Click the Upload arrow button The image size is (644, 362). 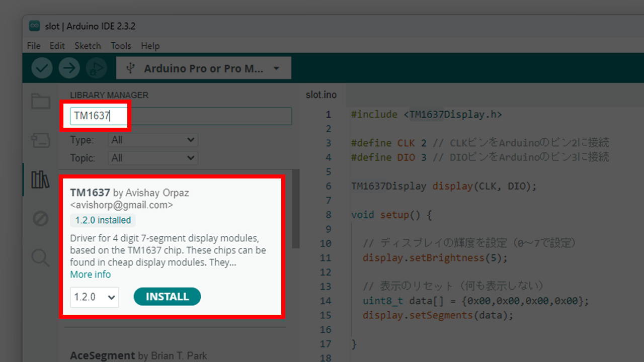[69, 68]
